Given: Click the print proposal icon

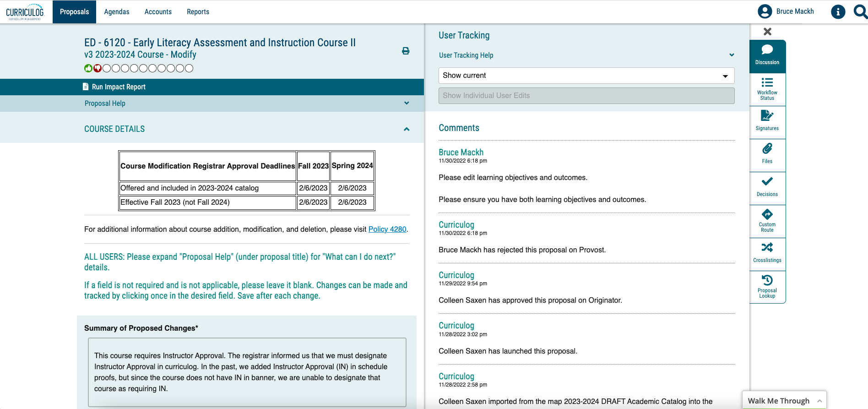Looking at the screenshot, I should point(406,51).
